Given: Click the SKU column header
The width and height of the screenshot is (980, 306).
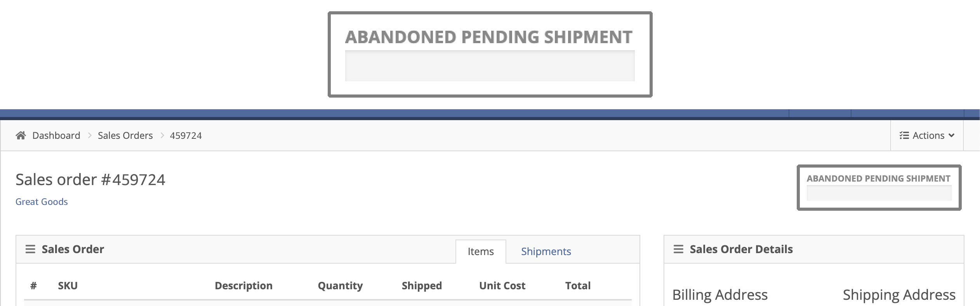Looking at the screenshot, I should (68, 286).
